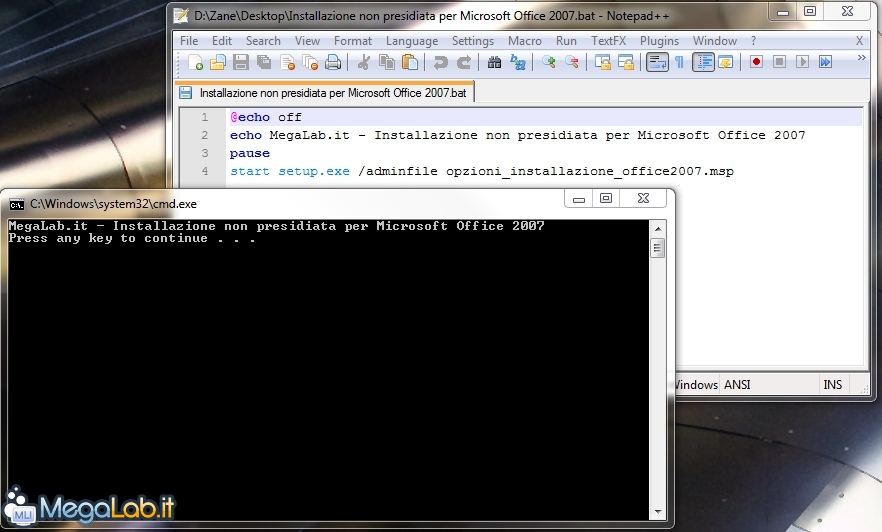Open the TextFX menu

click(609, 41)
